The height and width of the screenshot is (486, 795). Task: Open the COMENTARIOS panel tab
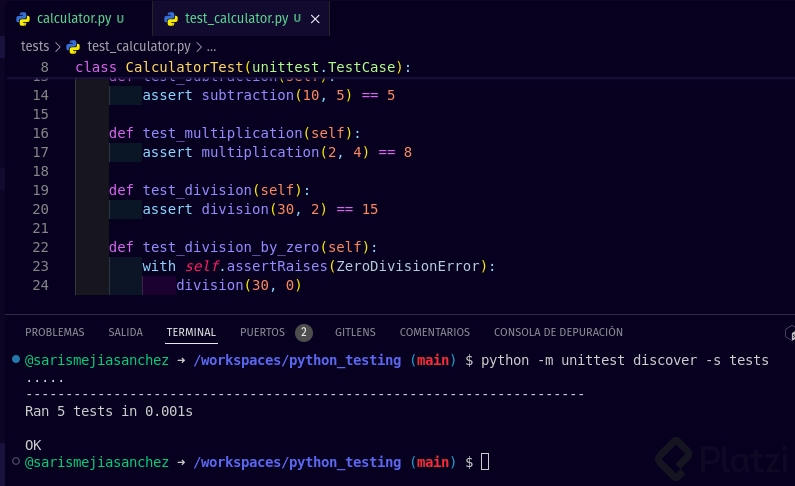coord(435,332)
